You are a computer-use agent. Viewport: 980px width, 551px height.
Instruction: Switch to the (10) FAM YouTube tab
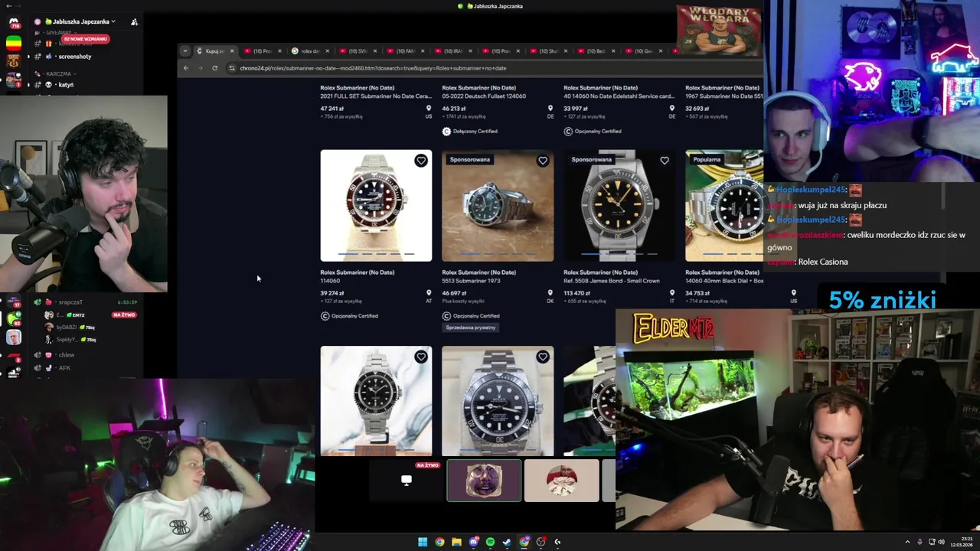[x=405, y=51]
